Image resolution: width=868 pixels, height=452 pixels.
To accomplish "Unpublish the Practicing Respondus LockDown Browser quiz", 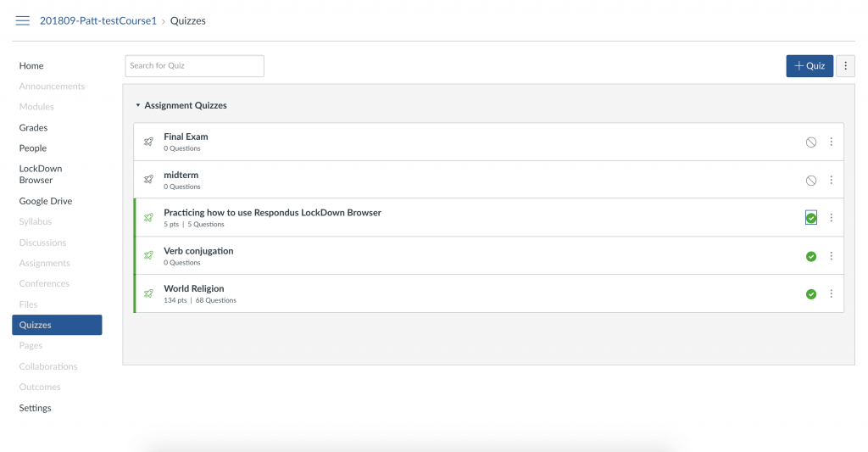I will [811, 218].
